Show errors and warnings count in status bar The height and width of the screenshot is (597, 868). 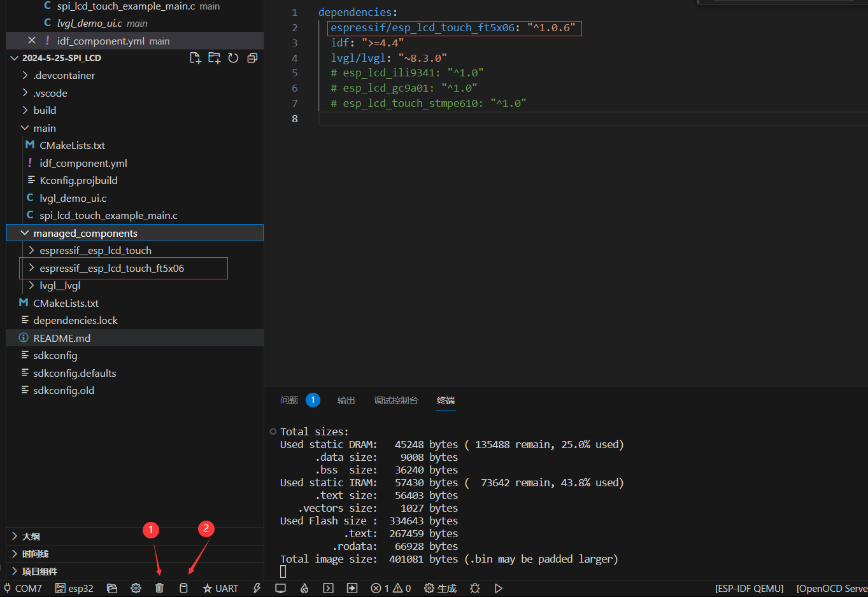pos(391,588)
